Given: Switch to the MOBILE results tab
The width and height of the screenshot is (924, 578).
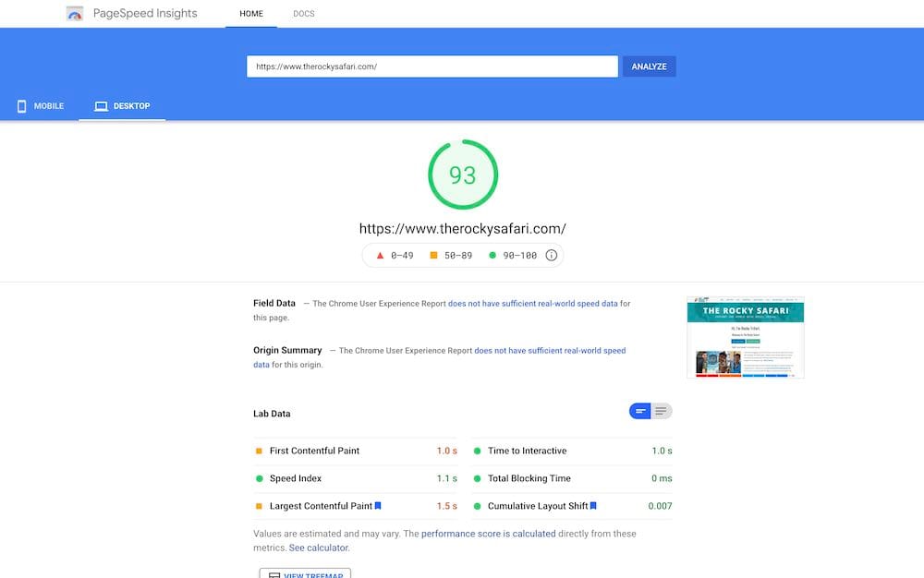Looking at the screenshot, I should 41,106.
